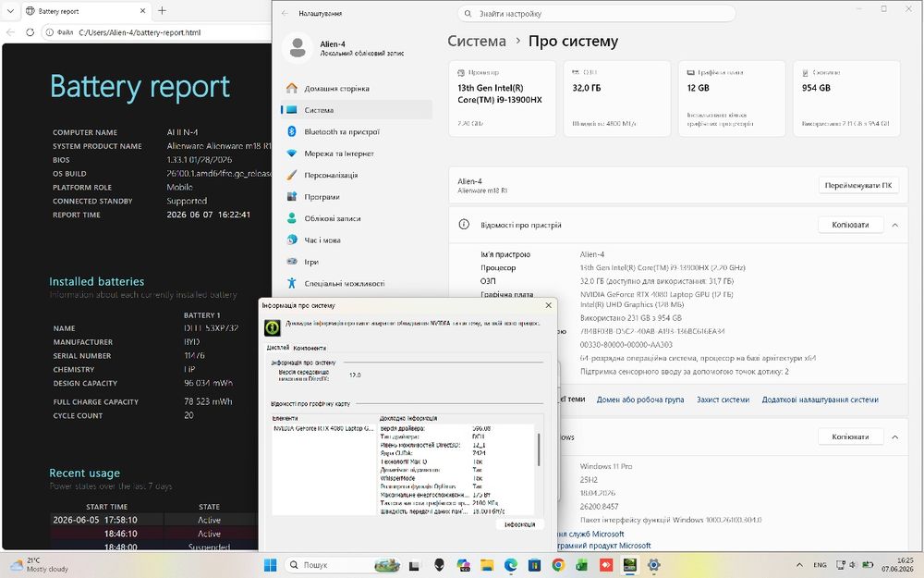
Task: Open the red AnyDesk taskbar icon
Action: click(606, 565)
